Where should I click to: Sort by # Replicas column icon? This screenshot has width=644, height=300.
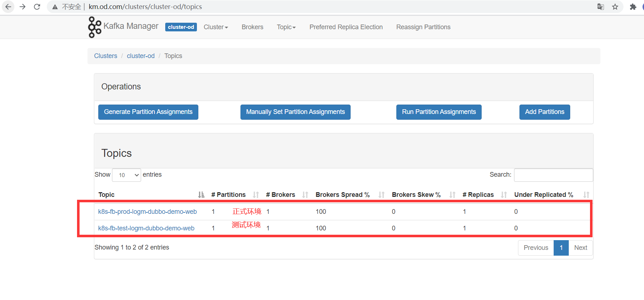point(504,195)
